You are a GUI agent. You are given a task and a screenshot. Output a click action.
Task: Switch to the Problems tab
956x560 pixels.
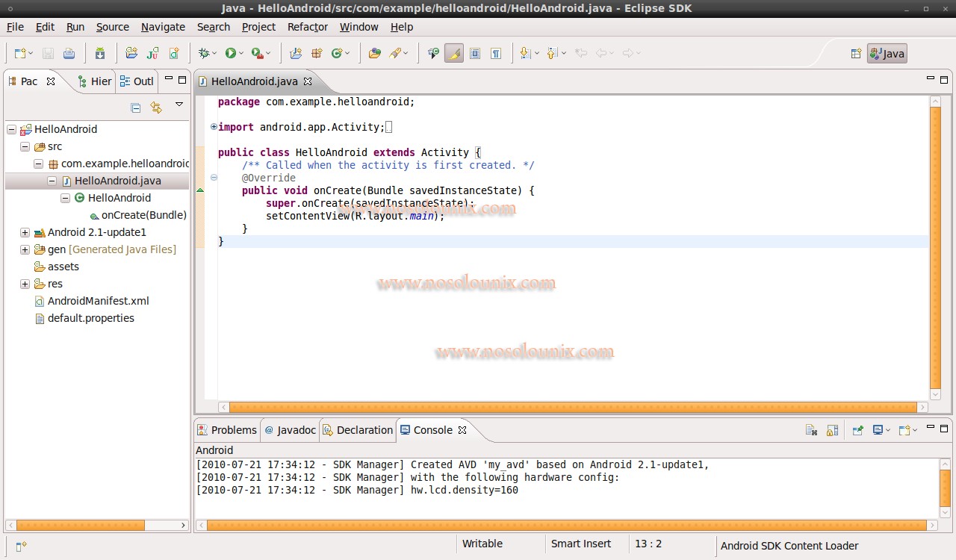234,430
